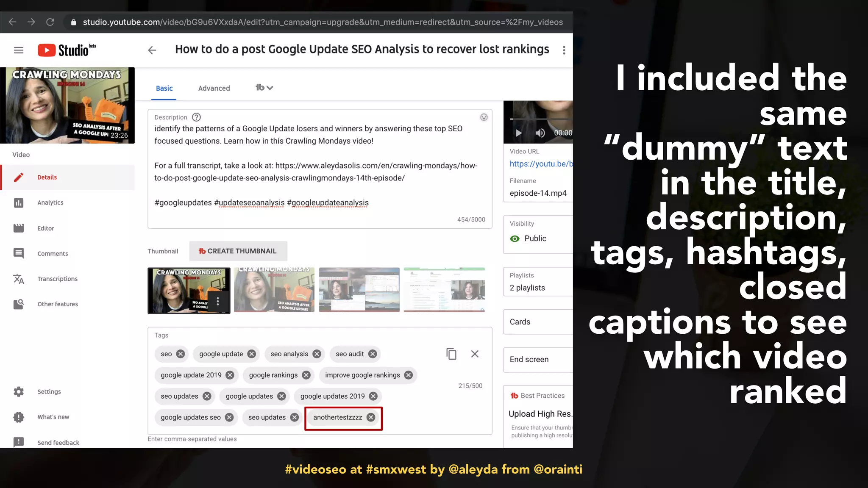868x488 pixels.
Task: Remove the 'anothertestzzzz' tag
Action: [x=371, y=417]
